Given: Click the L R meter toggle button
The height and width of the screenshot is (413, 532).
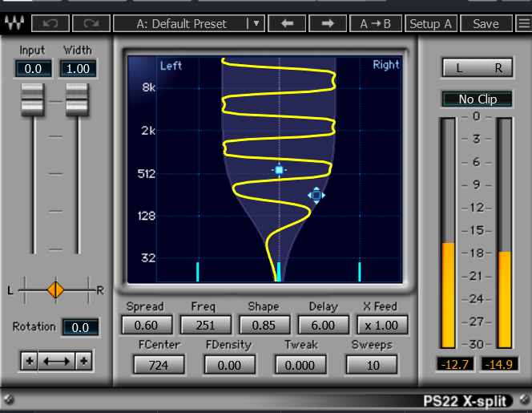Looking at the screenshot, I should click(x=478, y=68).
